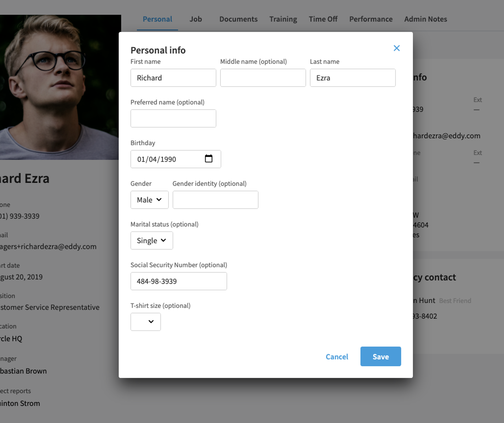Switch to the Job tab

tap(196, 19)
